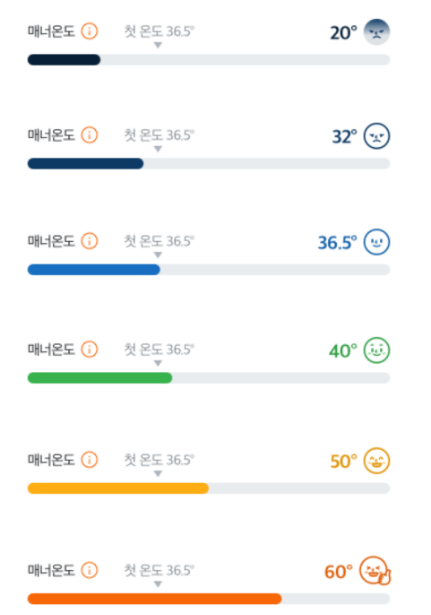Click the 첫 온도 36.5° label in the top row
431x615 pixels.
[159, 31]
